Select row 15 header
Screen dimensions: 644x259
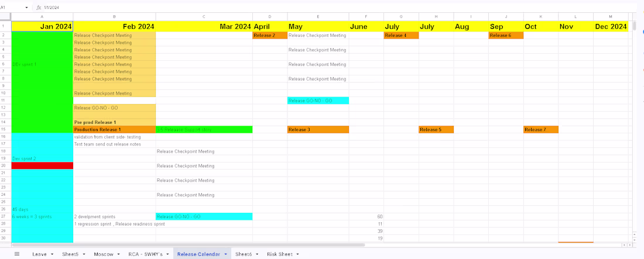[x=5, y=130]
